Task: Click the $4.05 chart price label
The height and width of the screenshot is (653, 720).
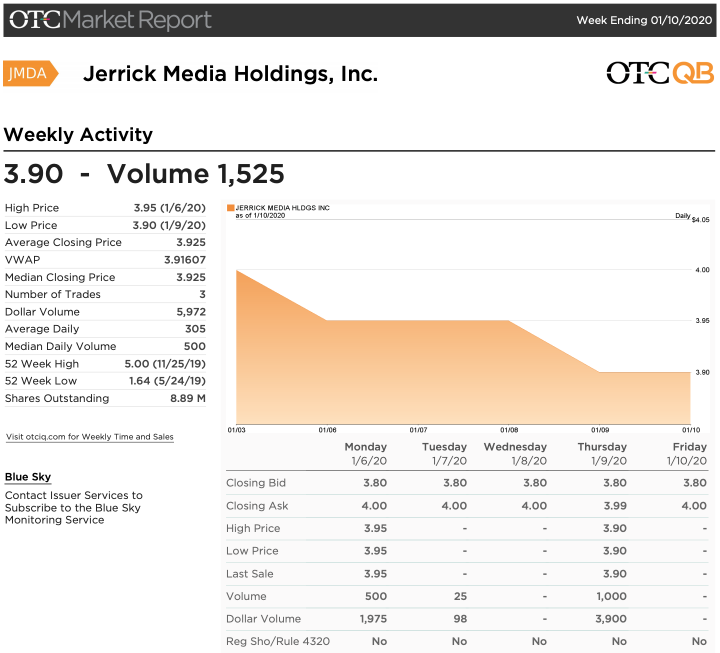Action: point(701,220)
